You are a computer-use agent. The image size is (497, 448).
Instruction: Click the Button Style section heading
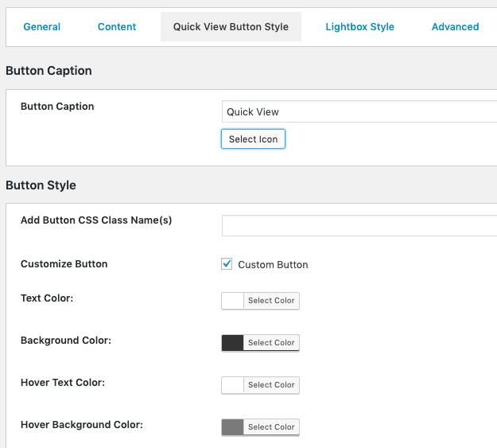[41, 185]
